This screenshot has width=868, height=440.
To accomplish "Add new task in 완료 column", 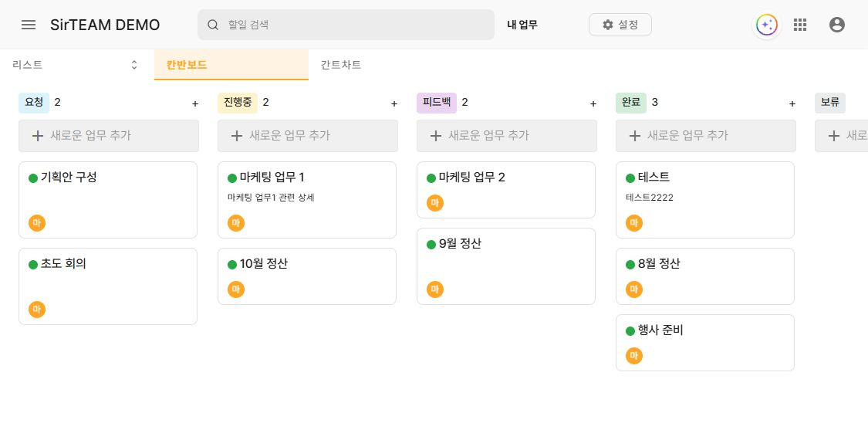I will 706,136.
